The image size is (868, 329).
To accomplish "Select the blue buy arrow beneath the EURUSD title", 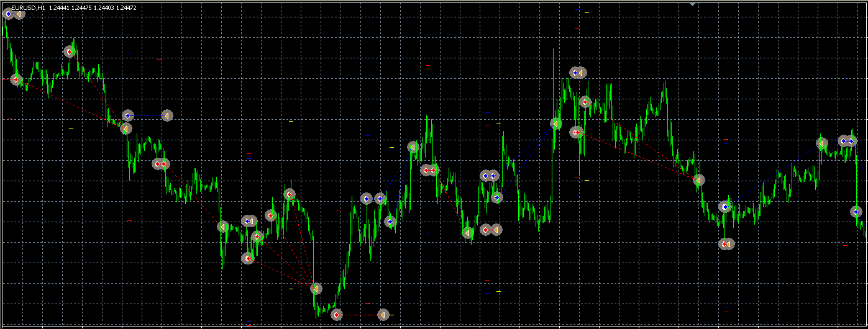I will (8, 14).
